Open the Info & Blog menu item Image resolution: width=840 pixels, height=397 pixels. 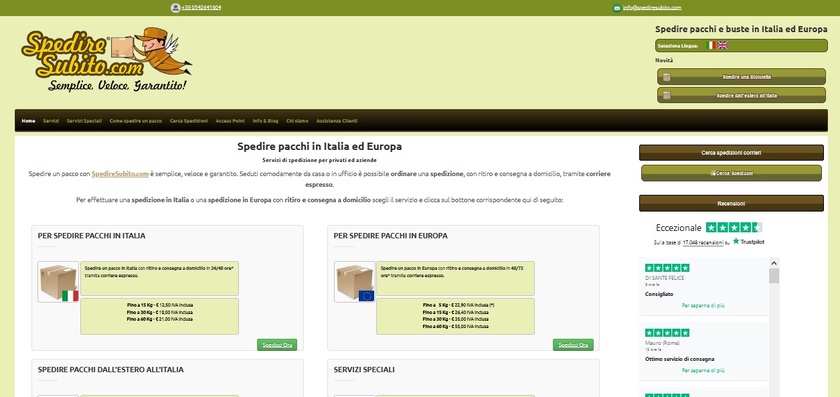click(x=265, y=121)
